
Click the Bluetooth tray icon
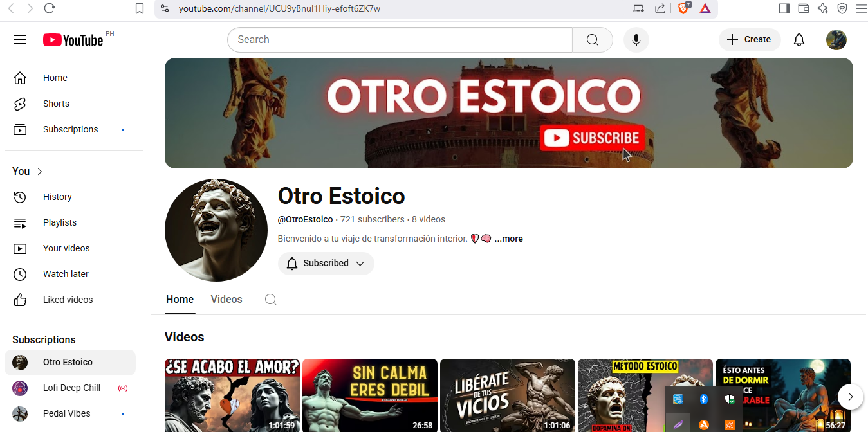click(x=704, y=399)
